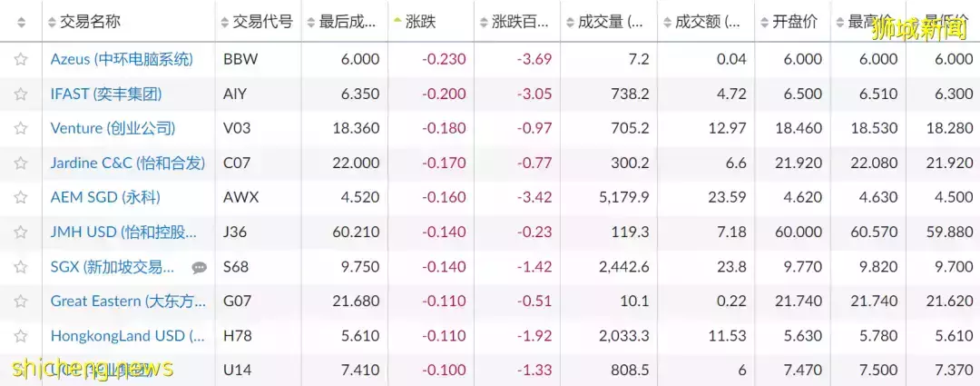Sort by 交易名称 column
This screenshot has height=386, width=980.
coord(84,23)
